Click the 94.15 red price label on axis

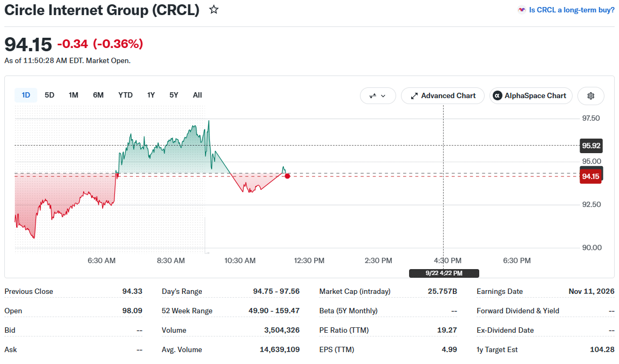[x=590, y=176]
